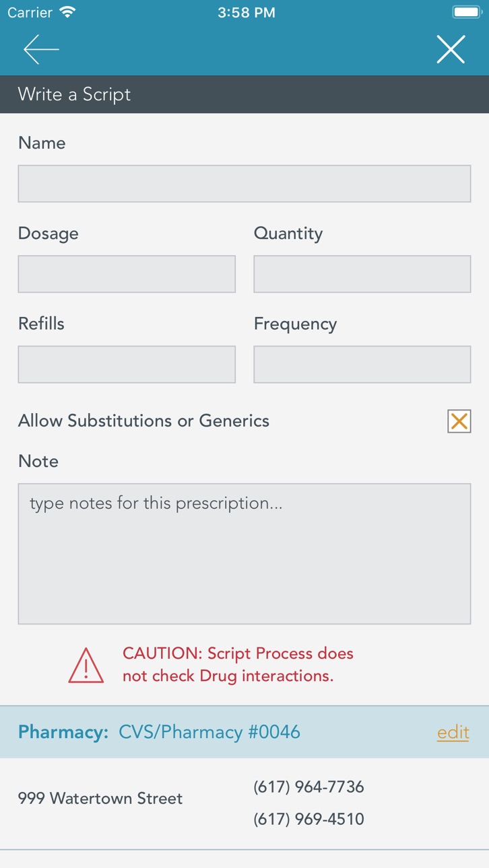Close the Write a Script screen
Viewport: 489px width, 868px height.
click(x=451, y=50)
